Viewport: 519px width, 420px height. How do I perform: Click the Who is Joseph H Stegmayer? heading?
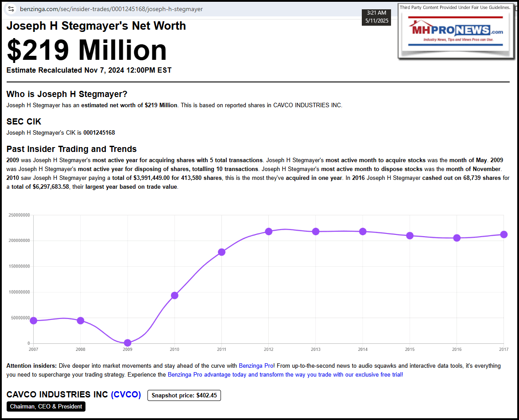pos(67,94)
